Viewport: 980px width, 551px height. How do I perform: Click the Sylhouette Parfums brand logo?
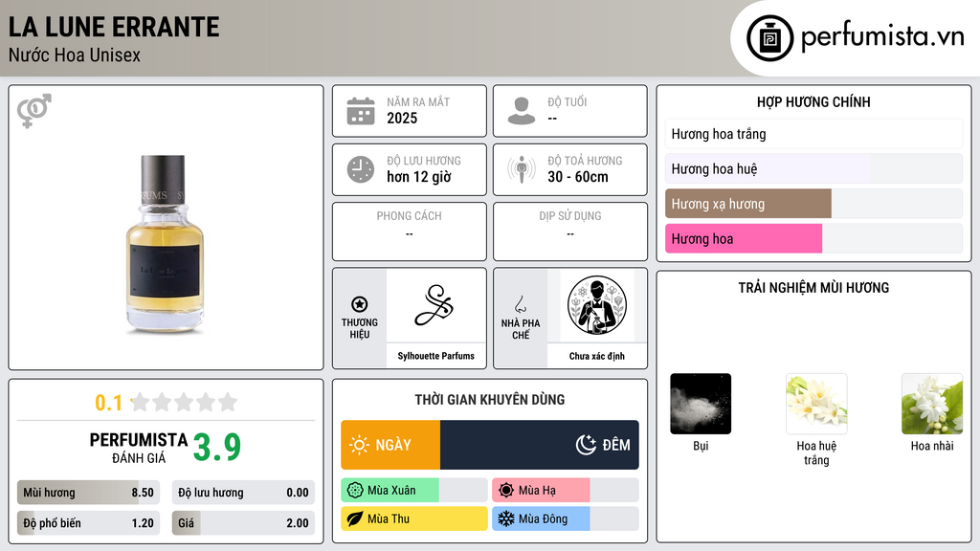click(434, 305)
